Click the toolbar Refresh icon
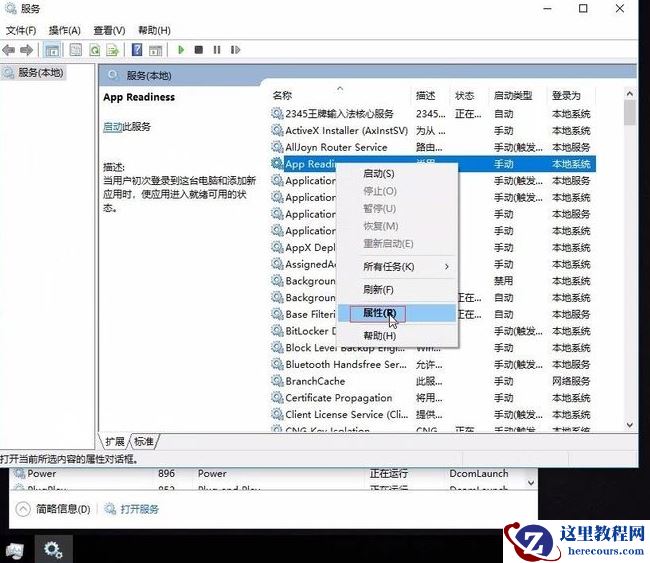The width and height of the screenshot is (650, 563). point(95,50)
